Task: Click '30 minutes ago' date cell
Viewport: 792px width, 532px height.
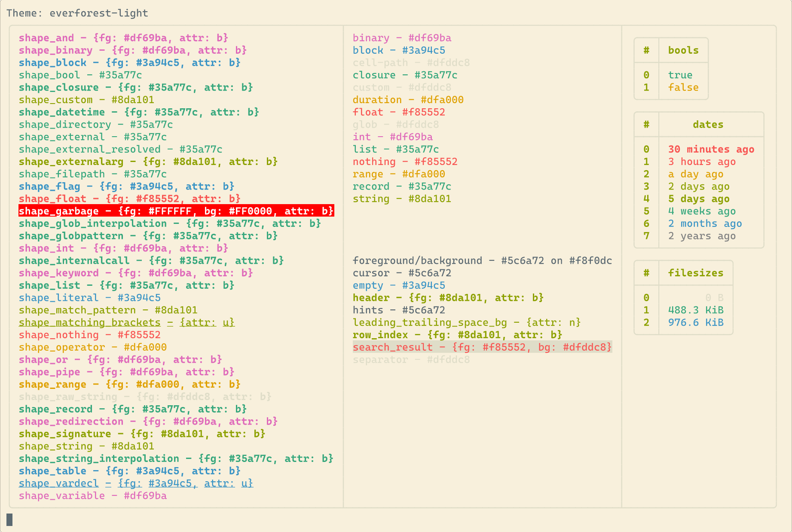Action: [x=711, y=150]
